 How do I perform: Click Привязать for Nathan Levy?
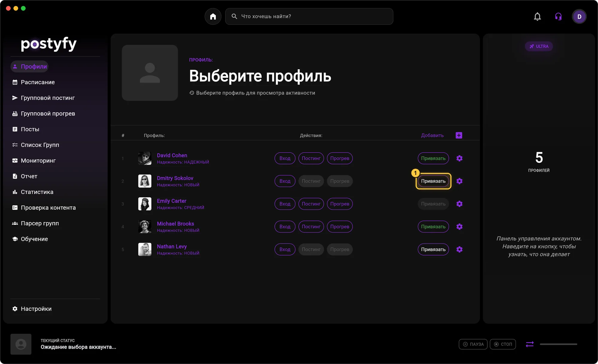(433, 249)
